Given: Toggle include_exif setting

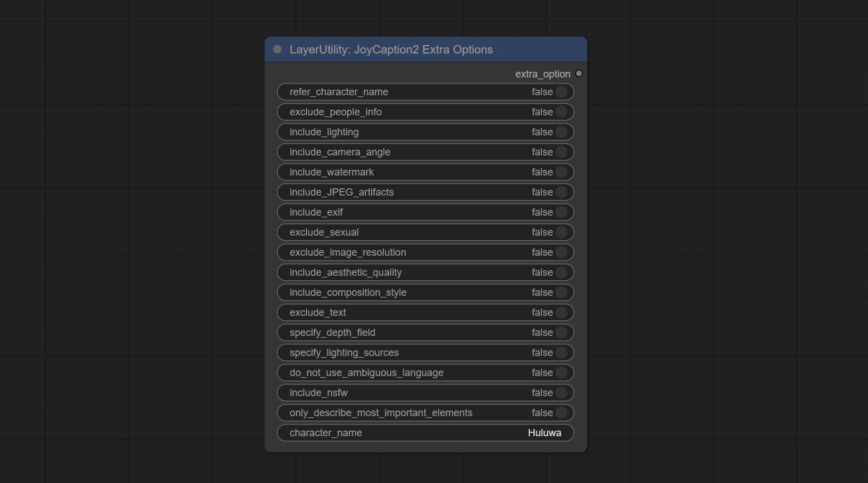Looking at the screenshot, I should (425, 212).
